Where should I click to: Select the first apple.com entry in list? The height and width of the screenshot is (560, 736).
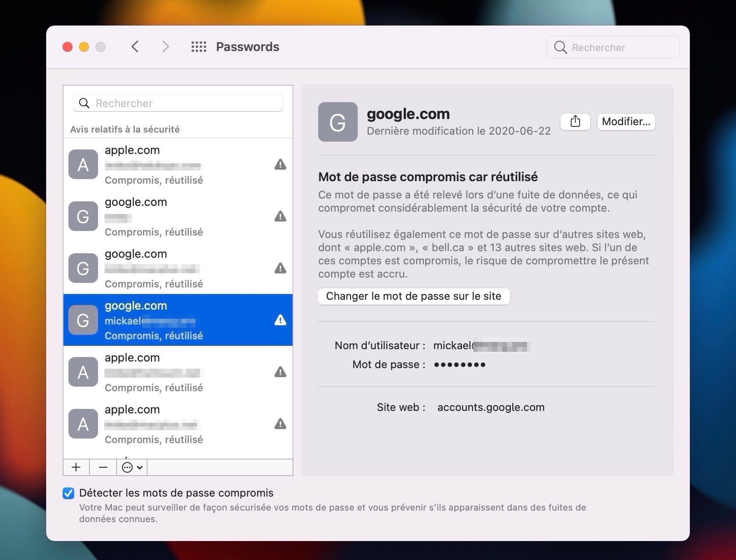tap(178, 164)
